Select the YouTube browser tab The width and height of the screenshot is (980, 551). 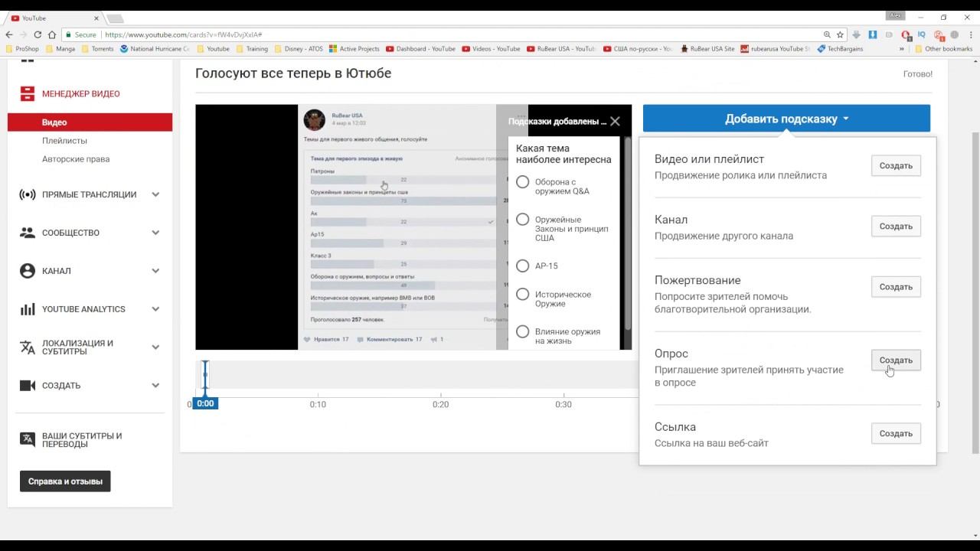(x=54, y=18)
